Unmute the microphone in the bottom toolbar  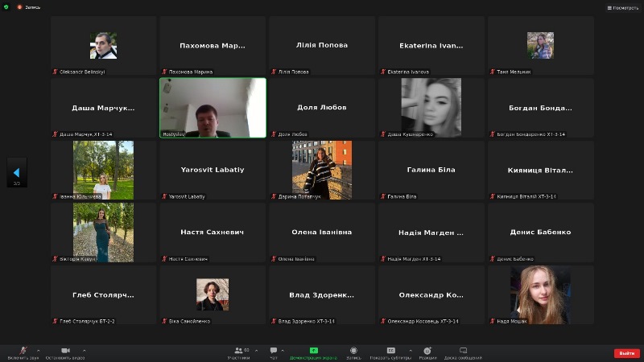click(23, 351)
